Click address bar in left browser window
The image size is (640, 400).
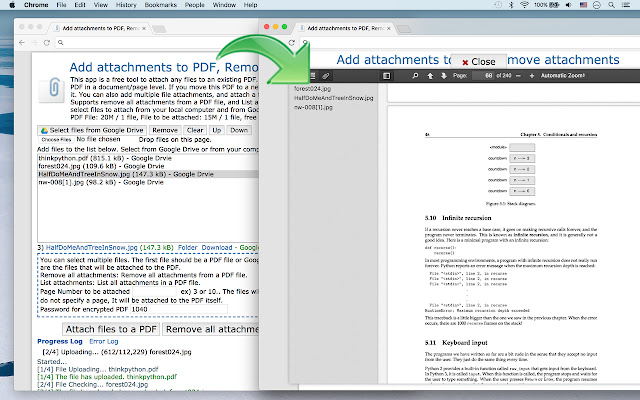coord(157,42)
